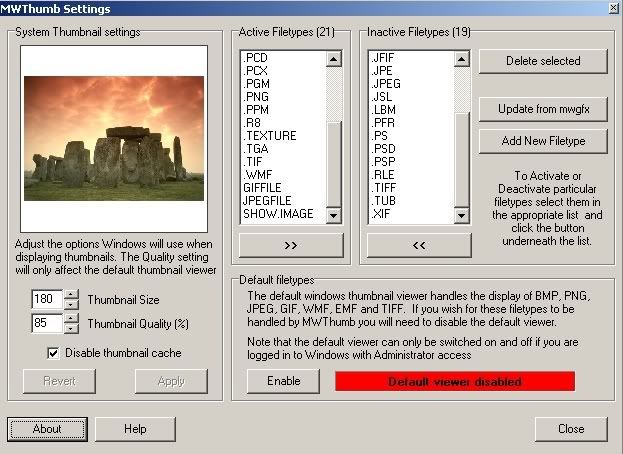Click the Stonehenge preview thumbnail

114,138
